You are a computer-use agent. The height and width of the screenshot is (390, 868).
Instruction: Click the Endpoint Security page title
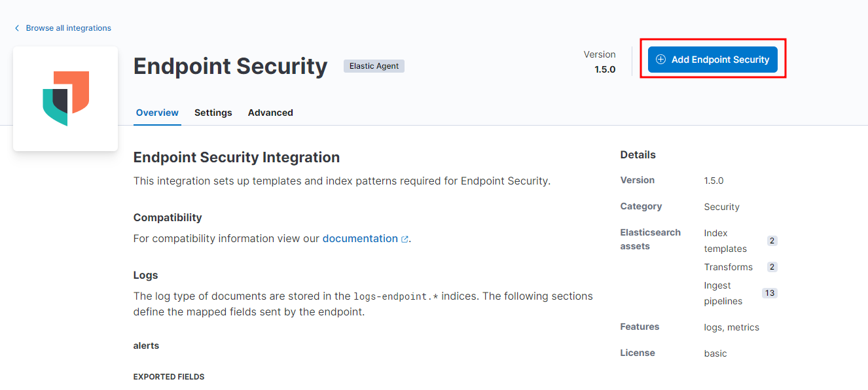click(x=230, y=66)
